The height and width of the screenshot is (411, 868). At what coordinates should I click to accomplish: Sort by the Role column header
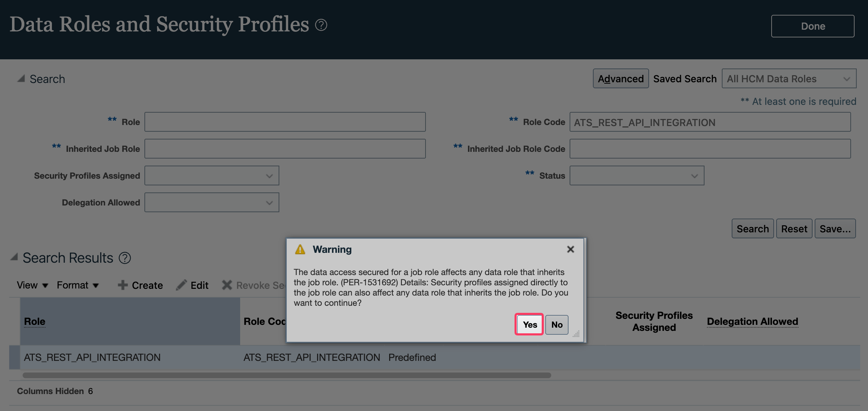(x=35, y=321)
